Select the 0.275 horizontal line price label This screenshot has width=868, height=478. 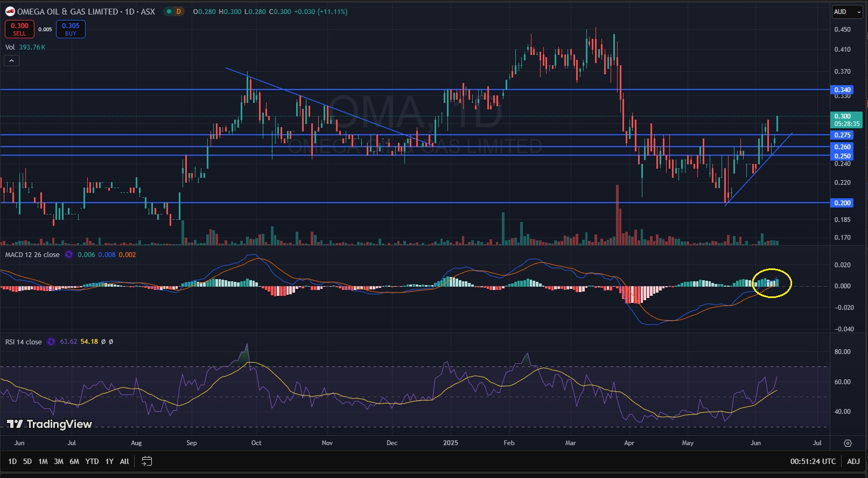click(842, 135)
